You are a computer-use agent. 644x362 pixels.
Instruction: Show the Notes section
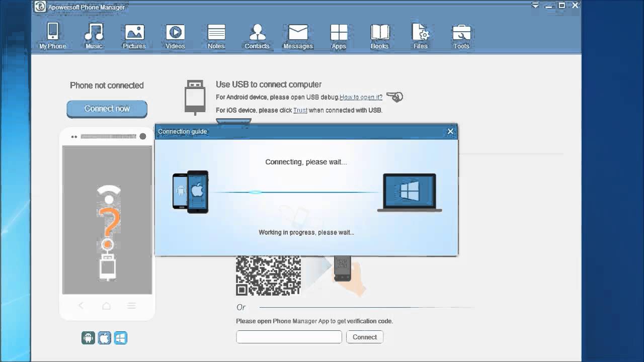click(216, 36)
